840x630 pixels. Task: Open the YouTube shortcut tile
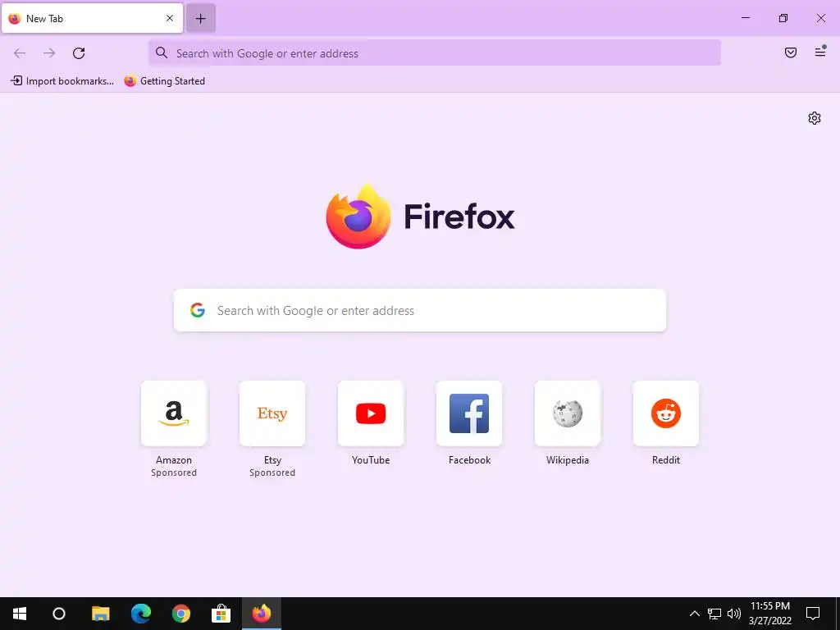coord(371,413)
